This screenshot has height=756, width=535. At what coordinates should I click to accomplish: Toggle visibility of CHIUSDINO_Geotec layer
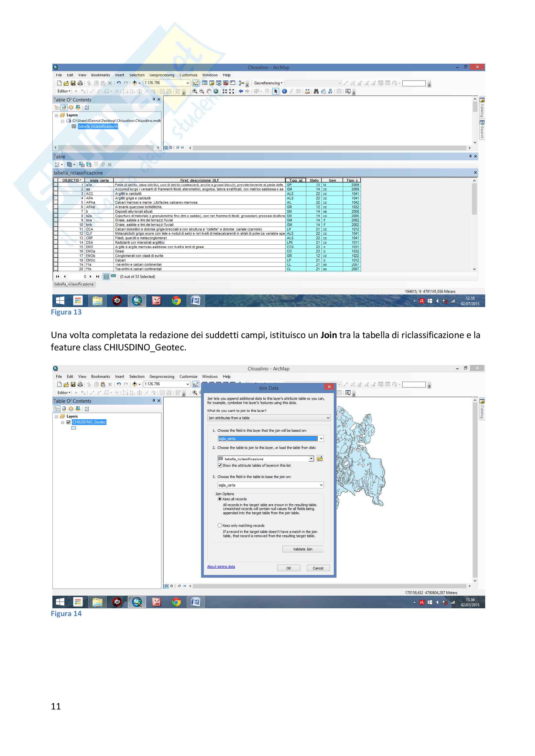pyautogui.click(x=69, y=422)
